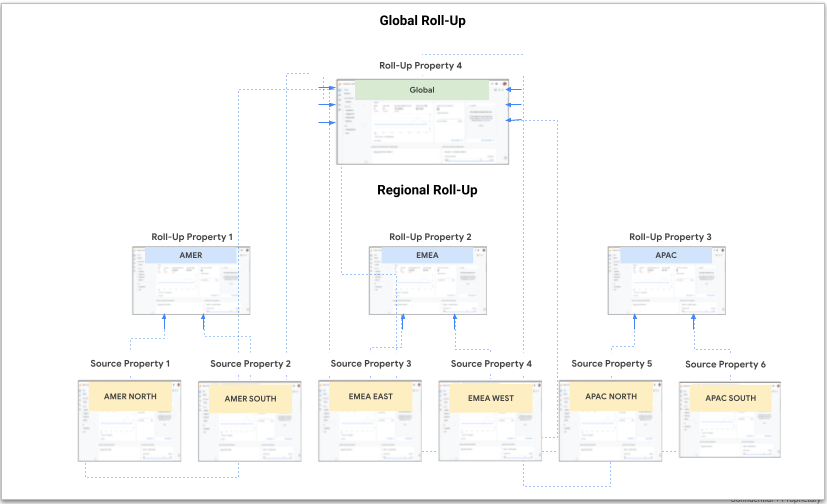Click the yellow APAC NORTH banner

(x=611, y=396)
